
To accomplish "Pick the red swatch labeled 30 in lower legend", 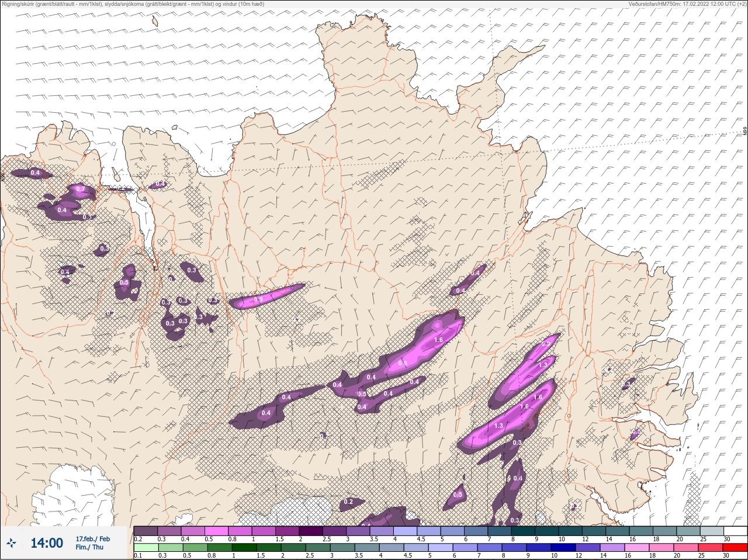I will pyautogui.click(x=735, y=547).
